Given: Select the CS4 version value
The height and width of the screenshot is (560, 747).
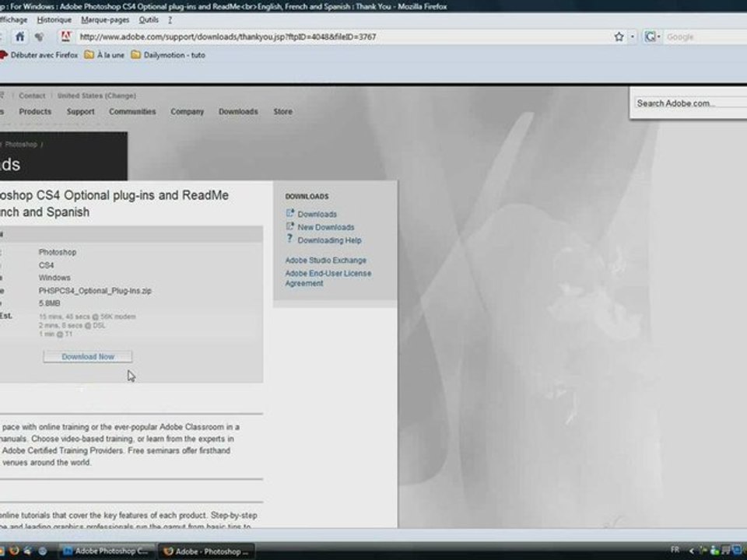Looking at the screenshot, I should pos(46,265).
